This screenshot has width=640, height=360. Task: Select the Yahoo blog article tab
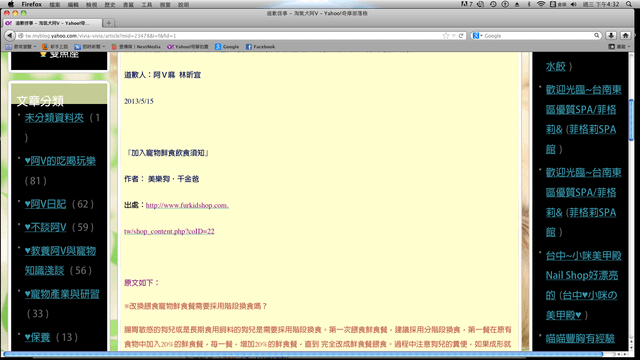(52, 23)
